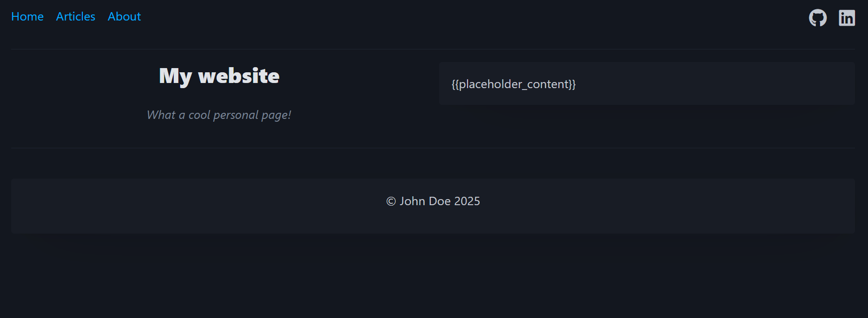Navigate to the About page

[124, 17]
